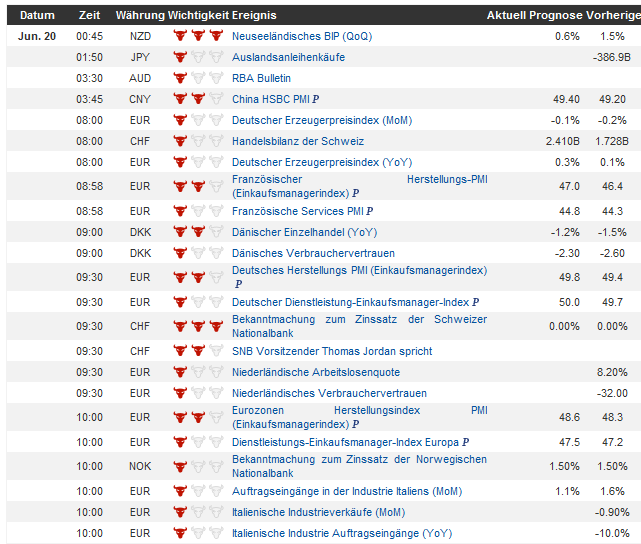Click the 01:50 time cell
Viewport: 641px width, 544px height.
coord(89,57)
